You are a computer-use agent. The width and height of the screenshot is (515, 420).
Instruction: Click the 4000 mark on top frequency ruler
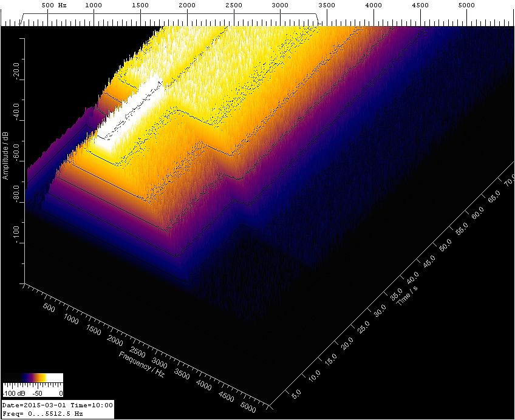tap(373, 5)
